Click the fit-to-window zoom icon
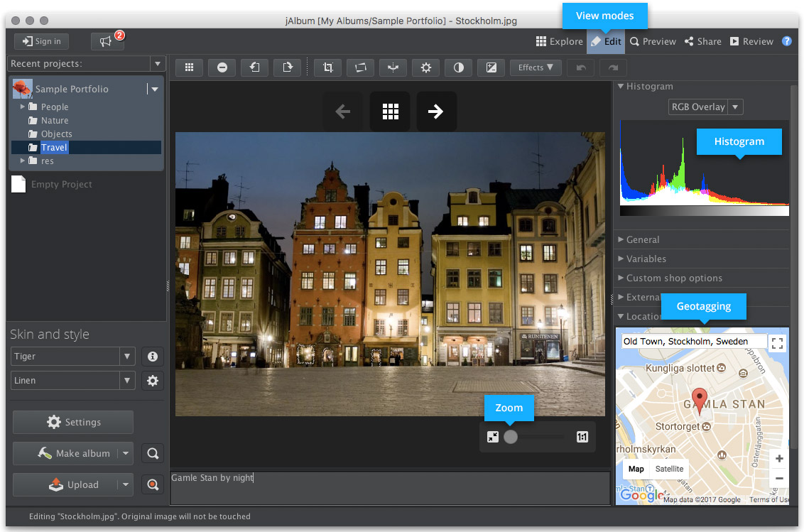The width and height of the screenshot is (804, 532). (x=493, y=437)
